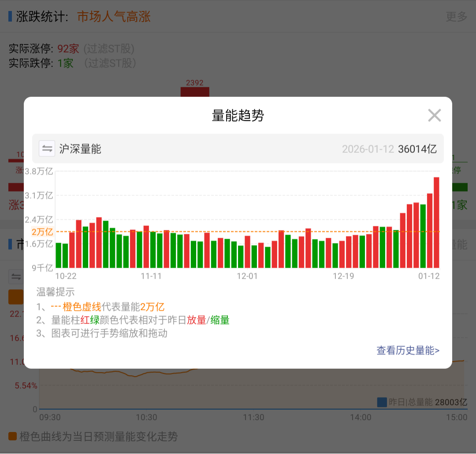Tap the dimmed swap icon behind the popup
The image size is (476, 454).
[16, 277]
